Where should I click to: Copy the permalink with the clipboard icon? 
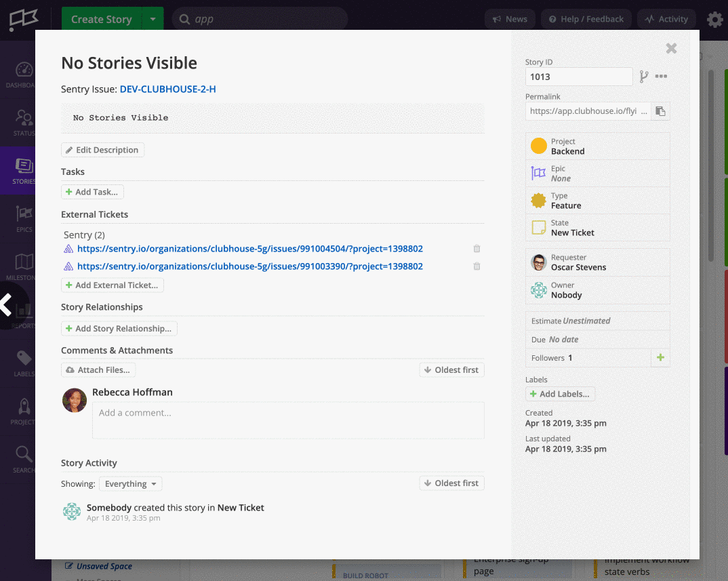660,111
